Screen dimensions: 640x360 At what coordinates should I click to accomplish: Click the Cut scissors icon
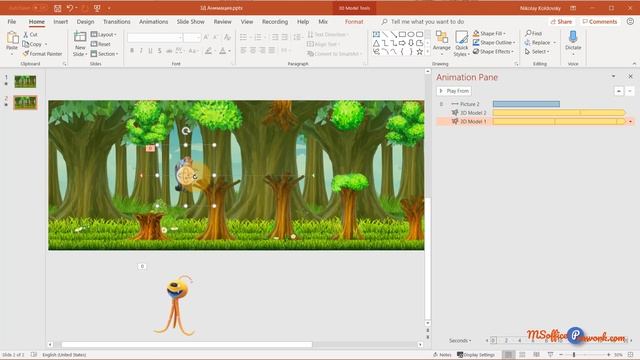(x=26, y=35)
